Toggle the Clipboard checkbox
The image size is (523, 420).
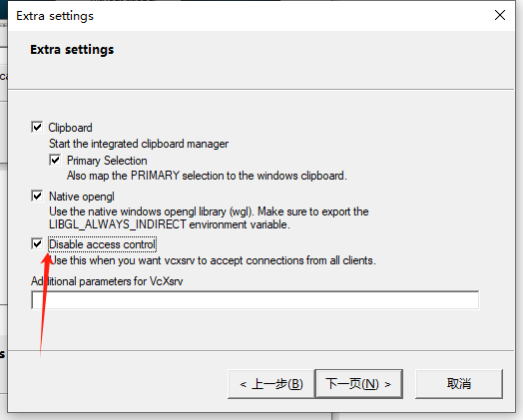(37, 127)
